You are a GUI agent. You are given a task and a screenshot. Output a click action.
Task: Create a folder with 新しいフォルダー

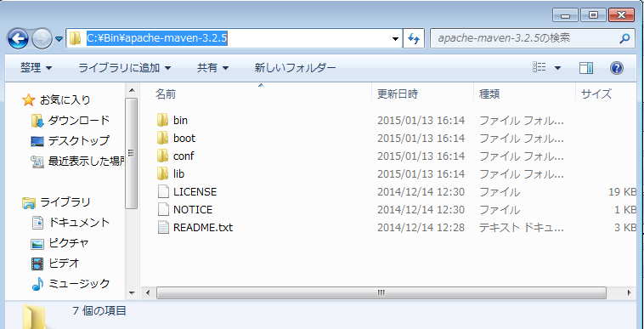296,68
